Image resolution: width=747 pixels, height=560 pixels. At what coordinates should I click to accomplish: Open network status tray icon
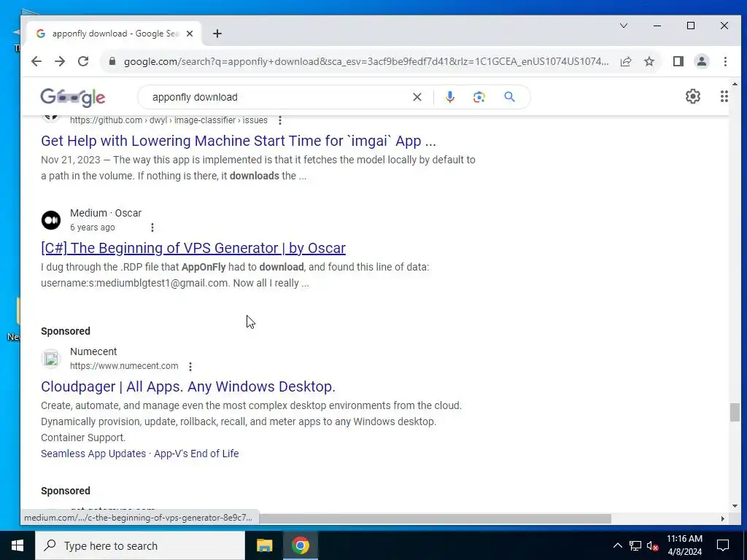635,545
